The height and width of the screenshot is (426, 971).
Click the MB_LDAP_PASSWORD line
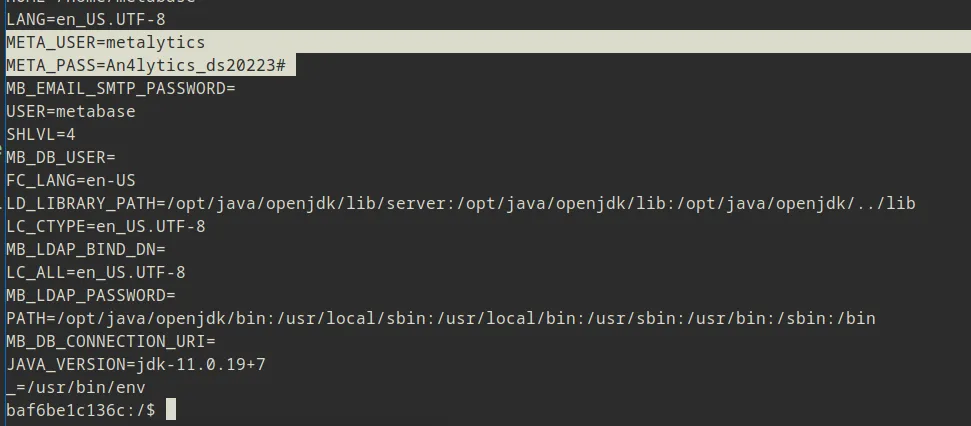point(90,295)
